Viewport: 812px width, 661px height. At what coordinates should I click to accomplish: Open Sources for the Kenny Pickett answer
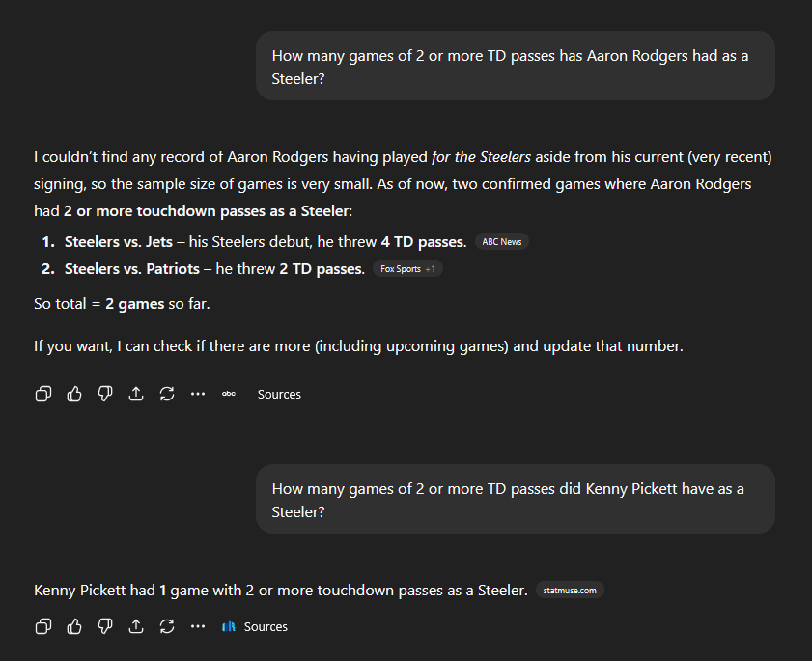coord(266,626)
